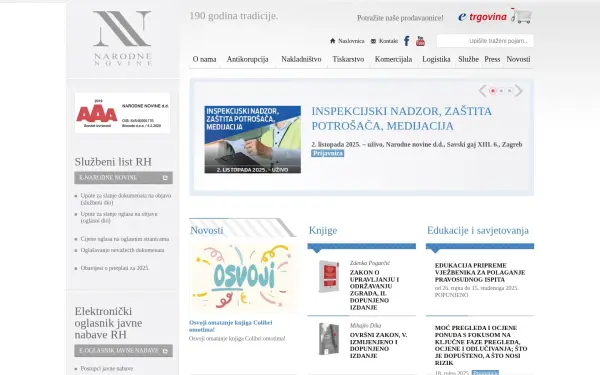600x375 pixels.
Task: Open the Nakladništvo menu item
Action: tap(301, 59)
